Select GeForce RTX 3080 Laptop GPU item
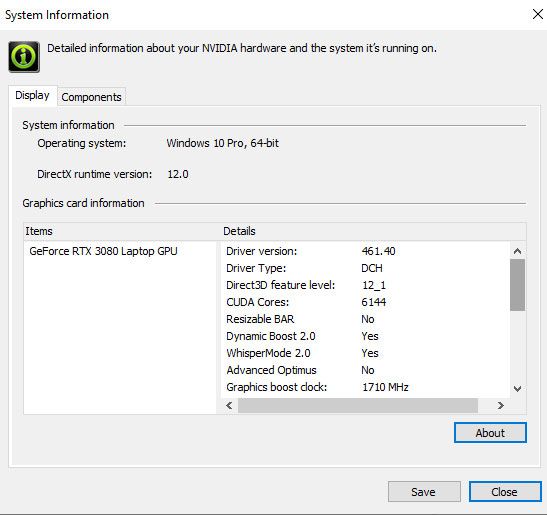This screenshot has height=515, width=547. (x=103, y=251)
